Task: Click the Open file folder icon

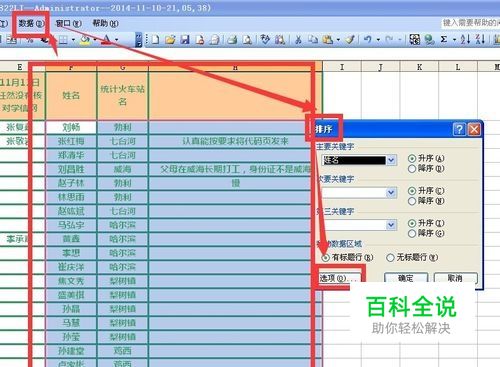Action: (x=170, y=40)
